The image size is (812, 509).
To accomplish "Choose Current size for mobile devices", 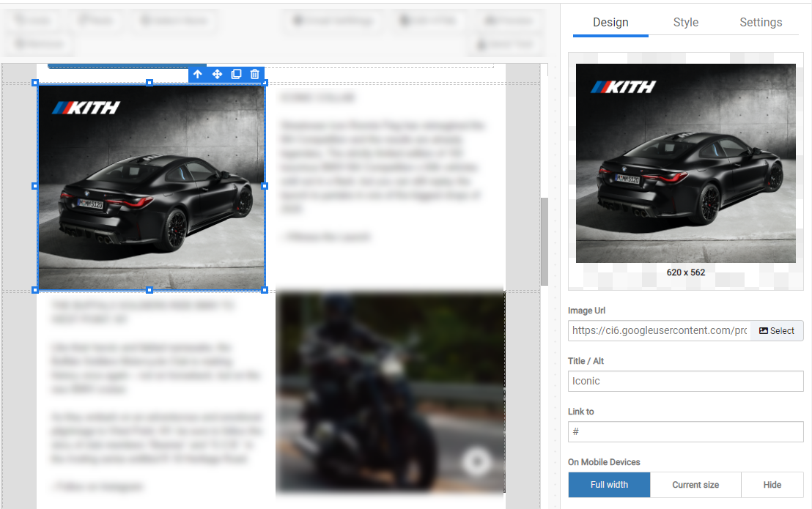I will coord(695,485).
